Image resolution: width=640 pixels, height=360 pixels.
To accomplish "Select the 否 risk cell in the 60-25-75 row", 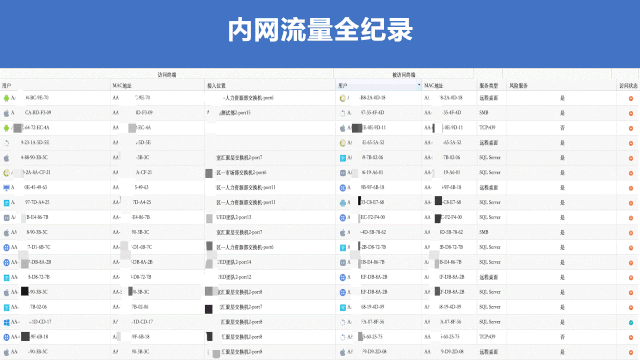I will [562, 337].
